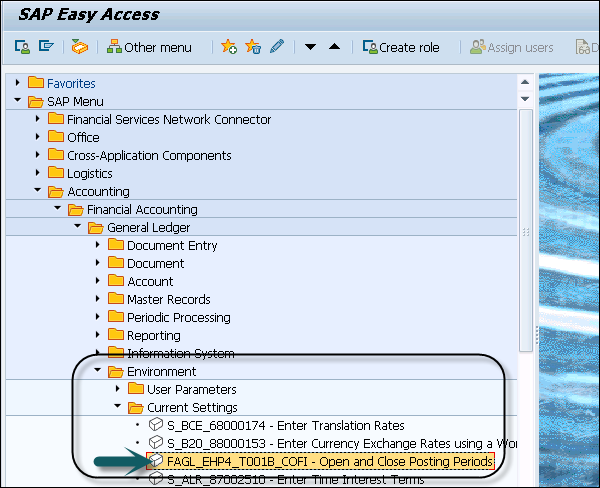Screen dimensions: 600x488
Task: Click the Change Favorites pencil icon
Action: click(277, 47)
